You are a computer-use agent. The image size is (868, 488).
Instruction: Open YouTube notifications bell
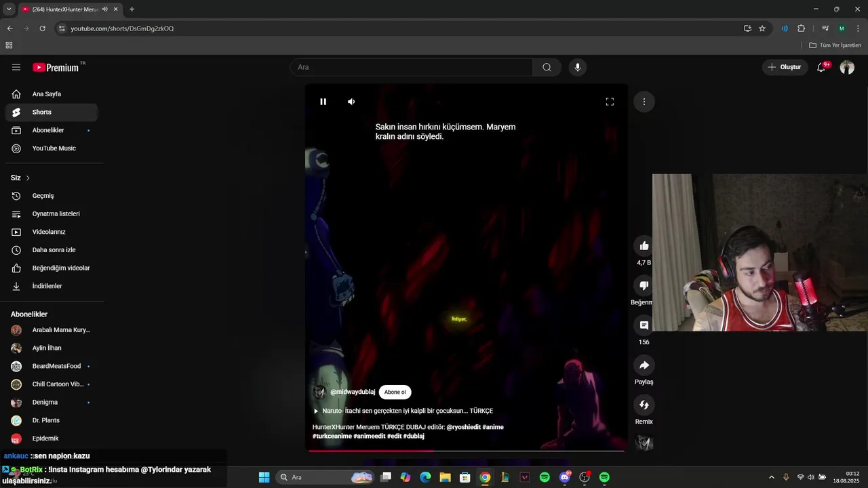pos(821,67)
